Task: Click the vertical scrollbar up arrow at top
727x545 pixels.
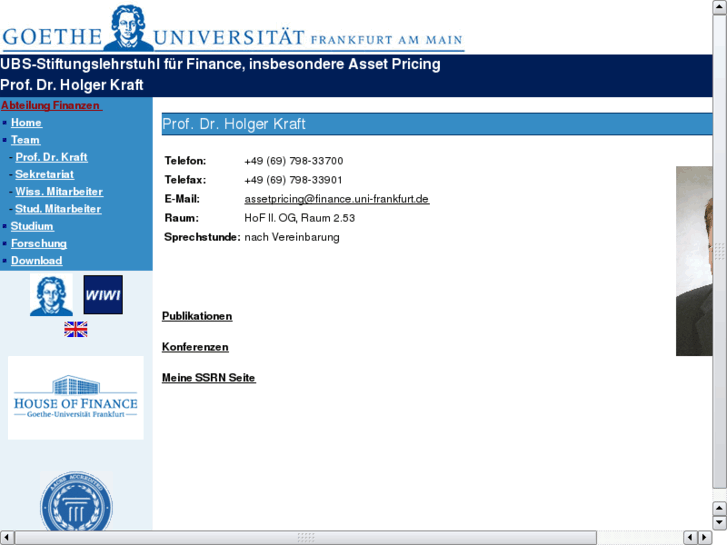Action: pyautogui.click(x=719, y=7)
